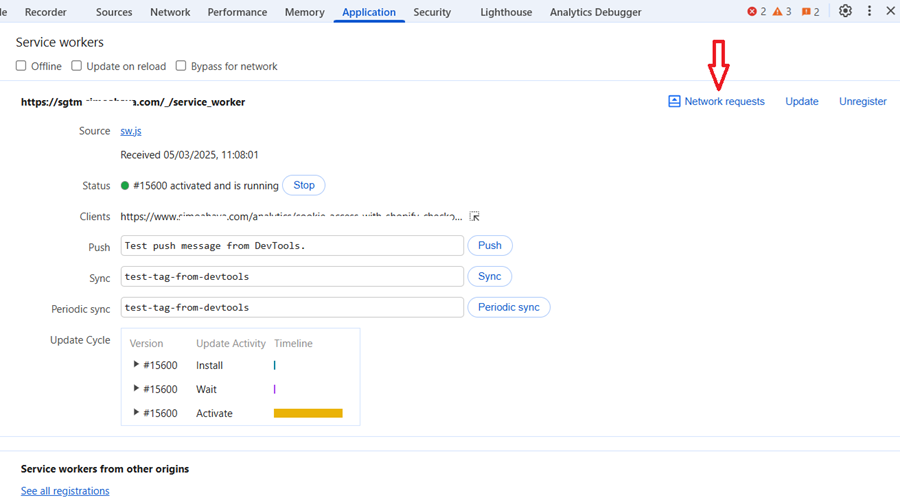The height and width of the screenshot is (502, 900).
Task: Open the Network tab
Action: 170,12
